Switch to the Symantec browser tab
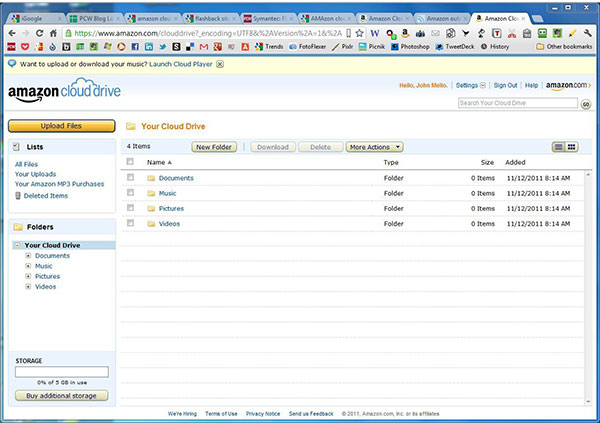This screenshot has width=600, height=423. (269, 18)
